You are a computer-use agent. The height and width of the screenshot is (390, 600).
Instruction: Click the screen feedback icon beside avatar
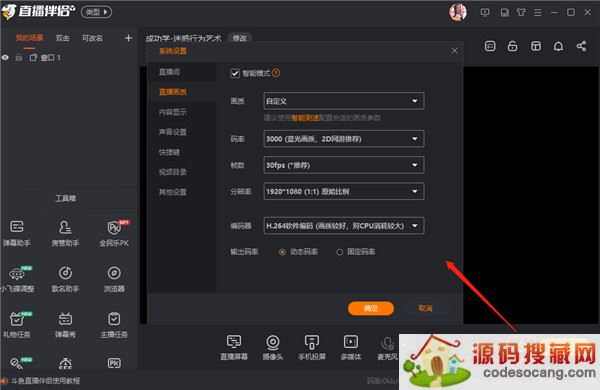485,12
